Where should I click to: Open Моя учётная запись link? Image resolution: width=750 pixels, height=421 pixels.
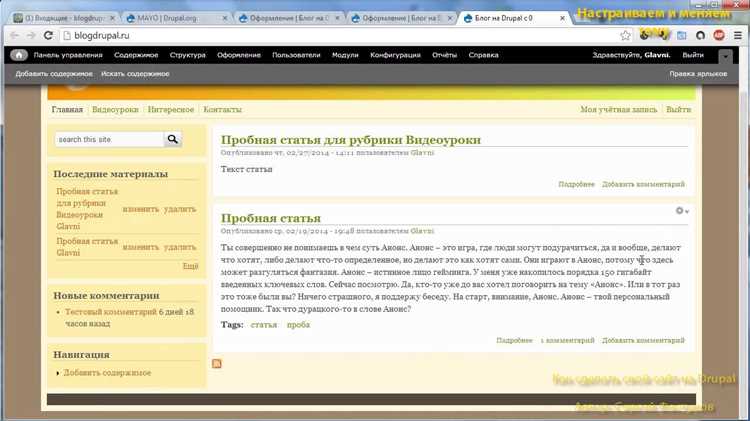point(618,110)
